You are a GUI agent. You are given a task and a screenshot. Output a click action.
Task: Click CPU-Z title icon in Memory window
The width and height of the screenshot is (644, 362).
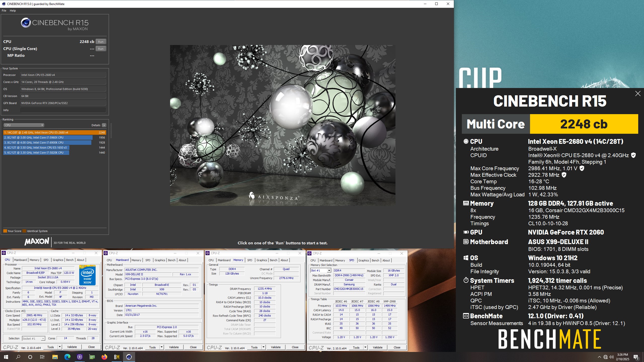[208, 253]
